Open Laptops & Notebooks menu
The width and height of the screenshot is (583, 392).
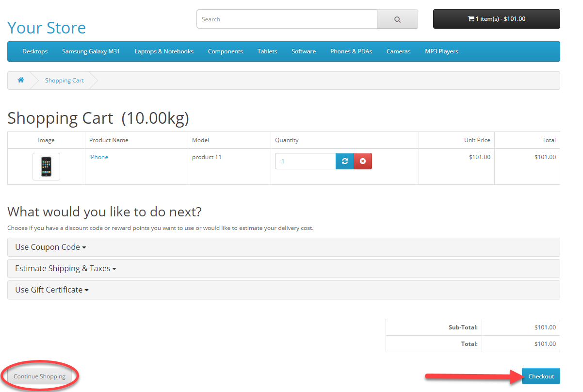tap(164, 51)
